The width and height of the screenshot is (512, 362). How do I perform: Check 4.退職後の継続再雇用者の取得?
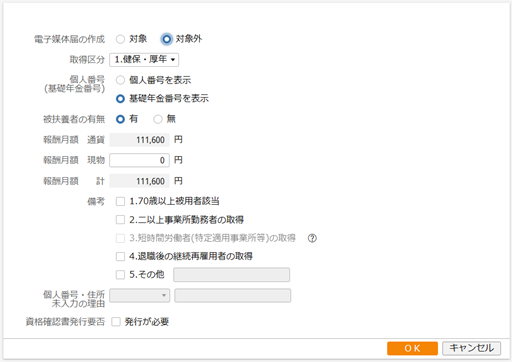(120, 256)
